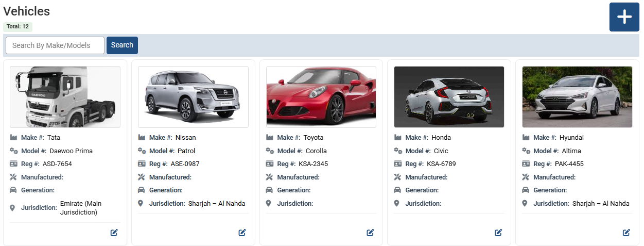Click the Make icon on Nissan card

[142, 138]
